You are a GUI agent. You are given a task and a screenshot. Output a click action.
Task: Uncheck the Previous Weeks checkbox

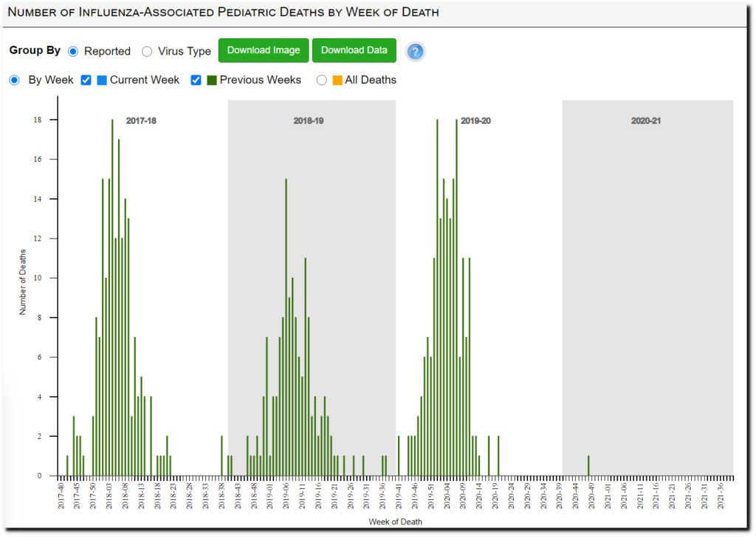tap(196, 80)
